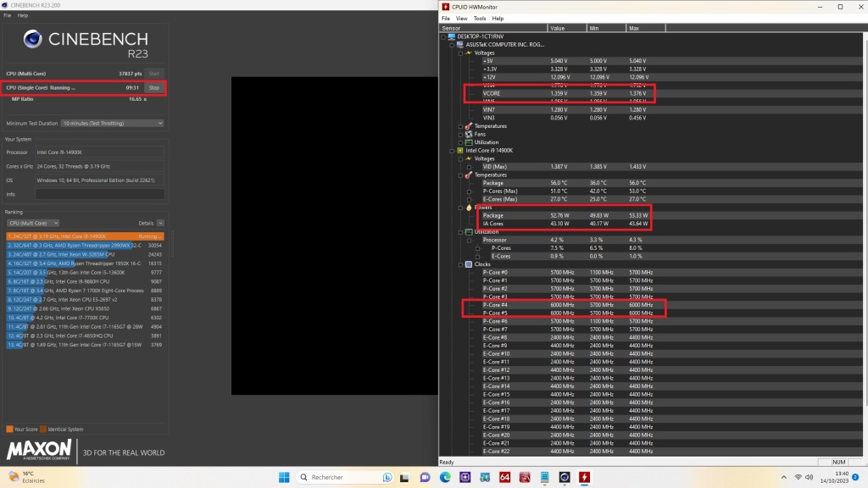
Task: Show hidden system tray icons
Action: point(783,478)
